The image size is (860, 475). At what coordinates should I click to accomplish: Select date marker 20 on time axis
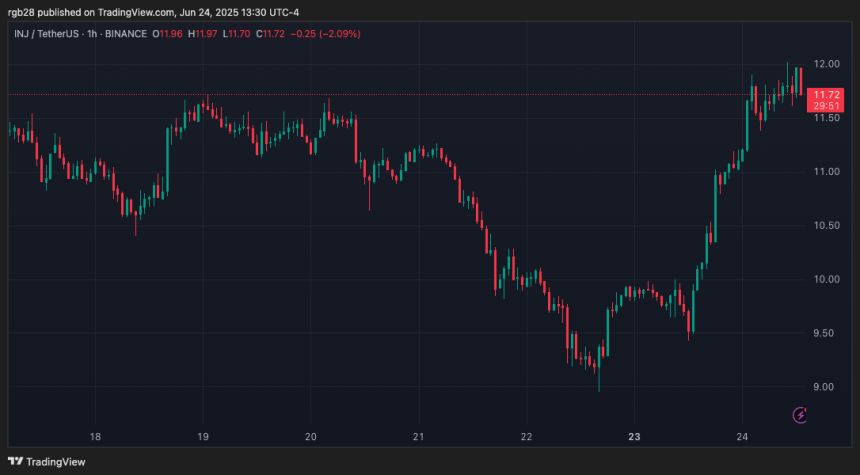point(311,436)
